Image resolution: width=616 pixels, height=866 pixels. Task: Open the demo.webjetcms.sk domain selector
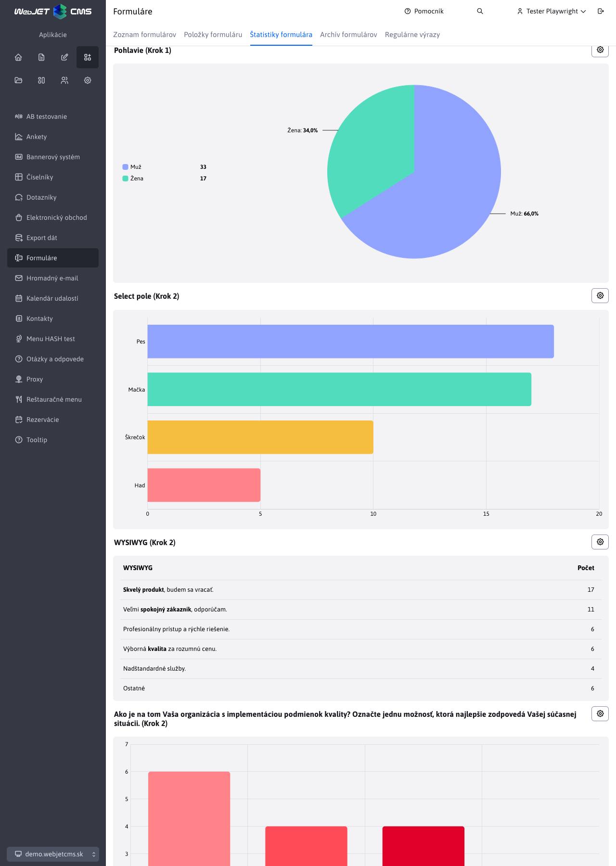pyautogui.click(x=53, y=854)
